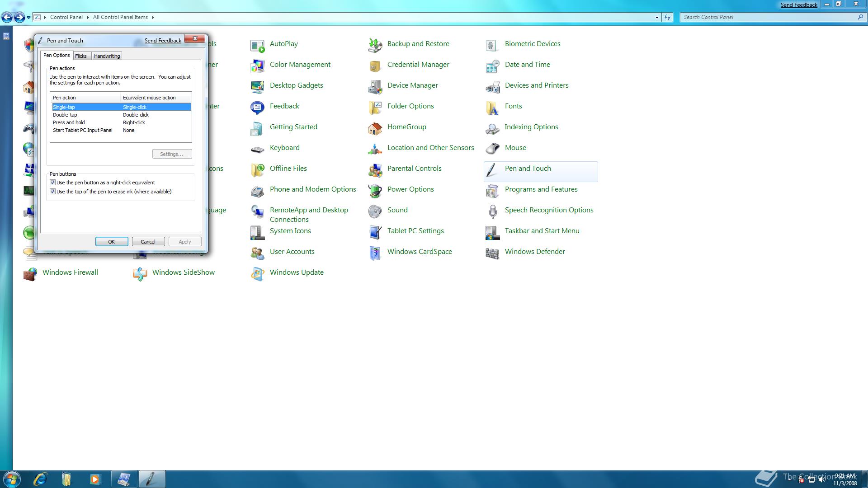
Task: Click the Windows SideShow icon
Action: [x=140, y=274]
